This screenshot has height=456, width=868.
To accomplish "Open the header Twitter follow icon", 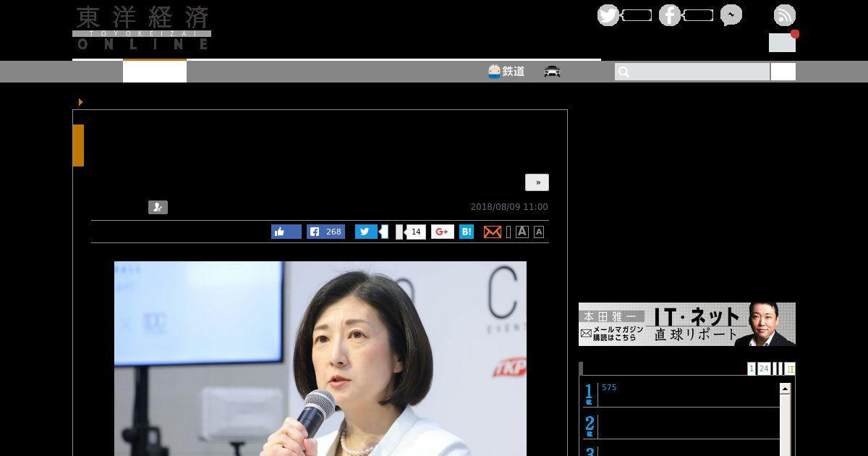I will (x=608, y=15).
